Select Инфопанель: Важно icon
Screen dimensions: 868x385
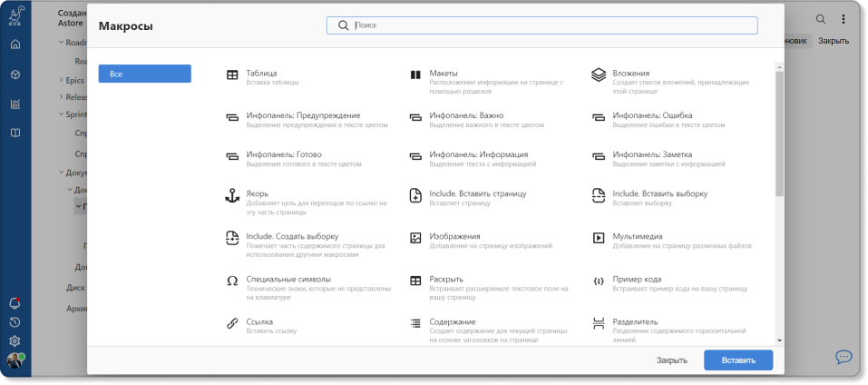[415, 117]
